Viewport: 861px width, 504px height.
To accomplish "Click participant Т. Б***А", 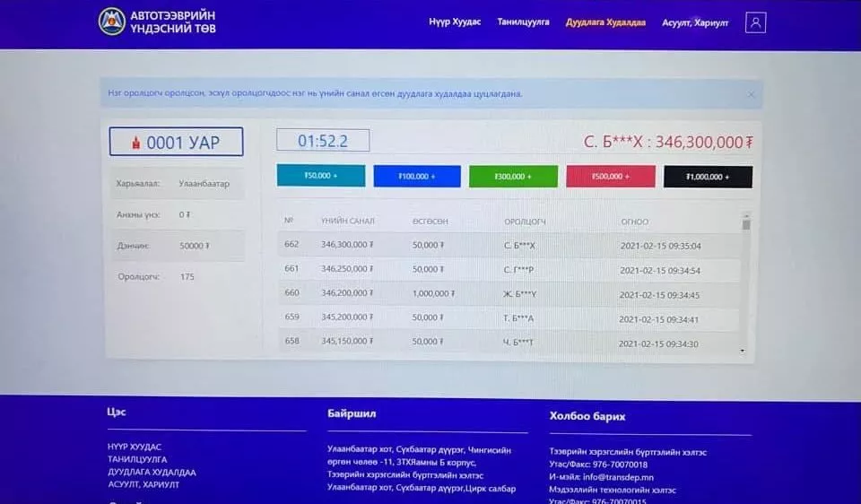I will (518, 317).
